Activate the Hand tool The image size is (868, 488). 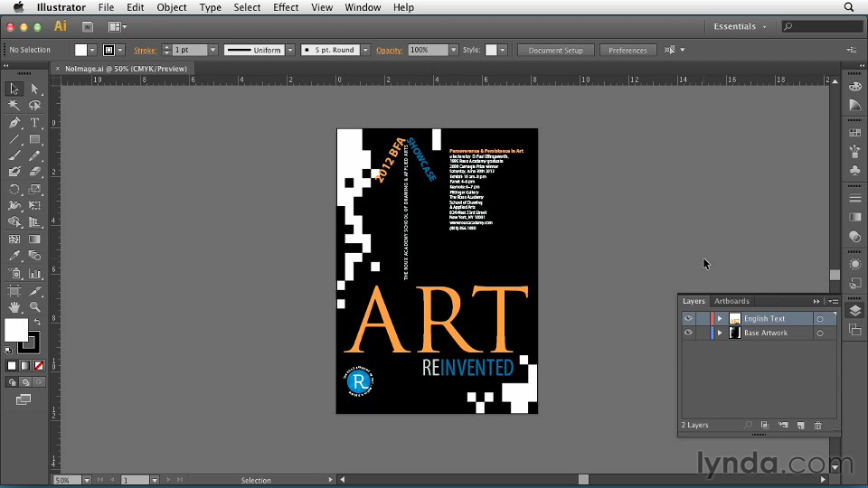(14, 308)
